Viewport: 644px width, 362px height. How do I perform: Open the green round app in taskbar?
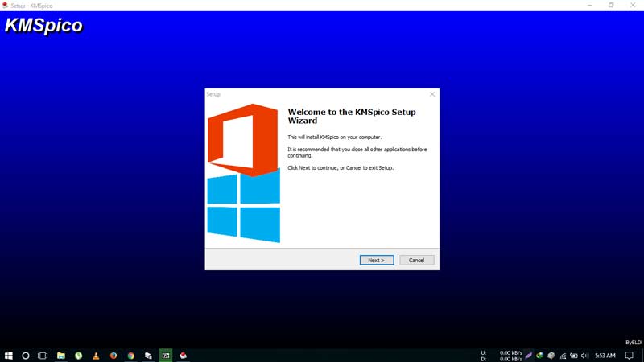coord(78,356)
